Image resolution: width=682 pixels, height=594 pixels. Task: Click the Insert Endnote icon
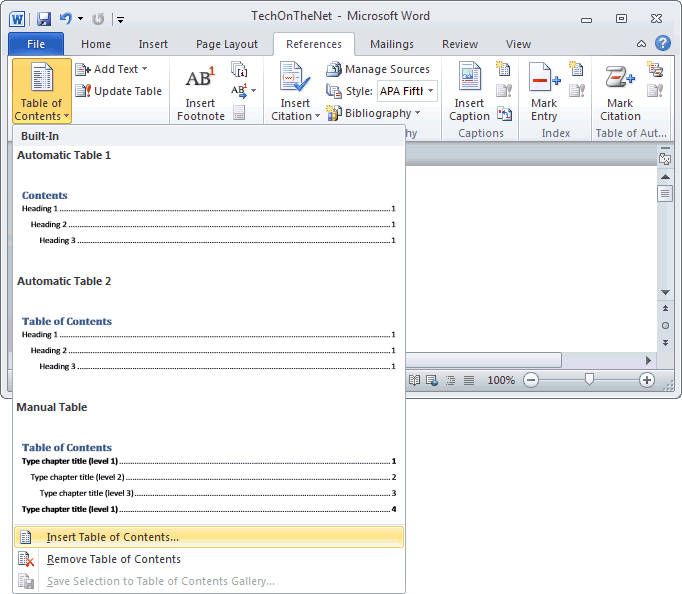coord(239,70)
